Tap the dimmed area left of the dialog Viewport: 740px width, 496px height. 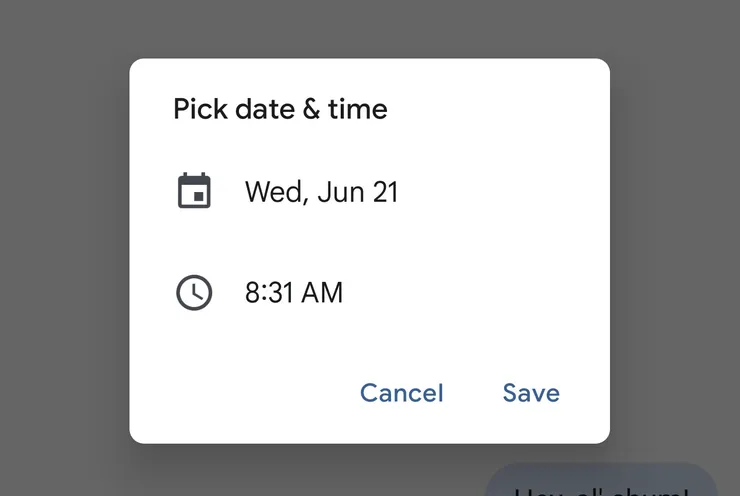point(64,250)
